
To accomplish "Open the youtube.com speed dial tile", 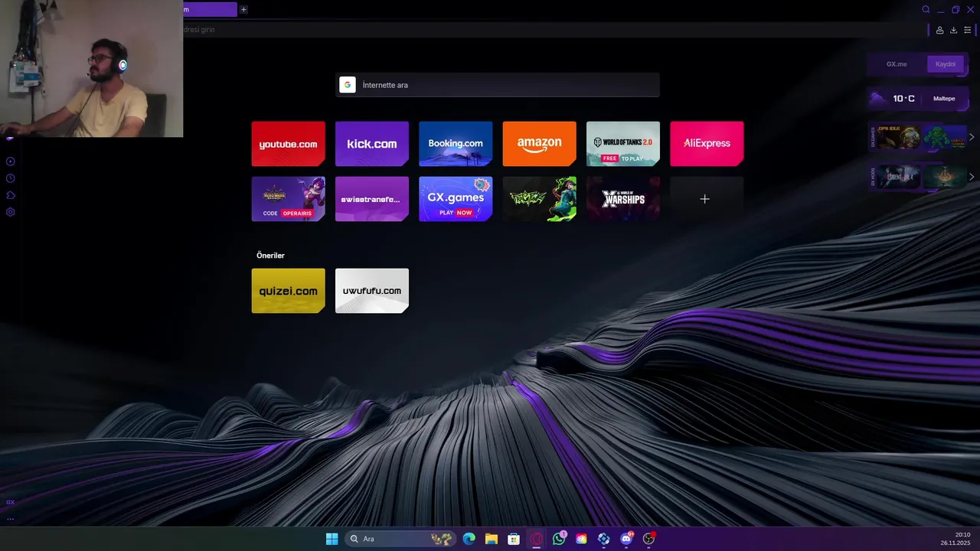I will 288,144.
